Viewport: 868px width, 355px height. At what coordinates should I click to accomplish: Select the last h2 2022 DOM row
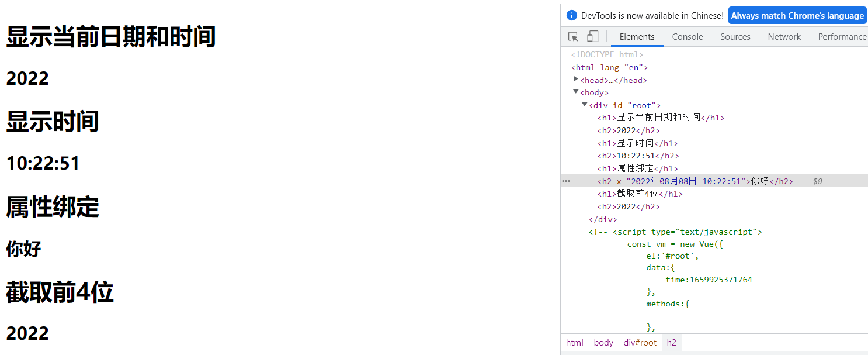629,206
